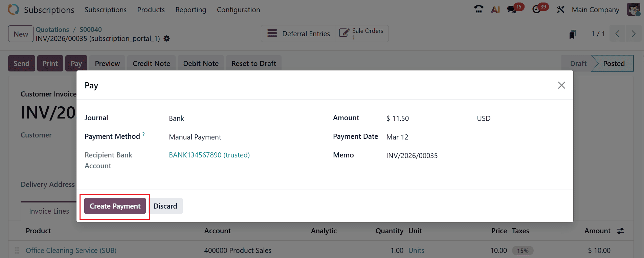
Task: Open the activities clock icon
Action: (x=536, y=9)
